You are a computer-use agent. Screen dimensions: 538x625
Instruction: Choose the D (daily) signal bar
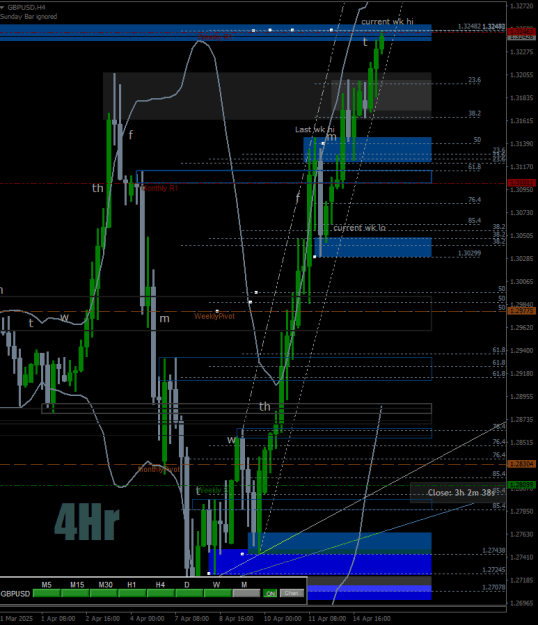(x=189, y=593)
